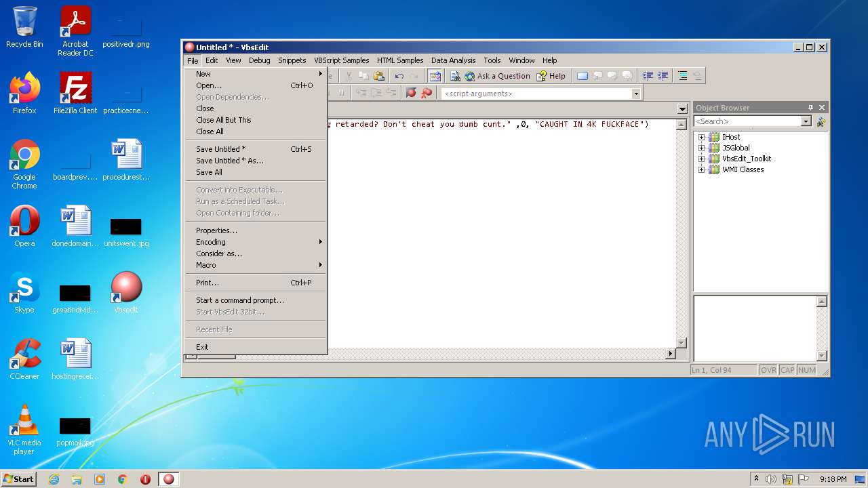Click the Copy toolbar icon

[364, 76]
